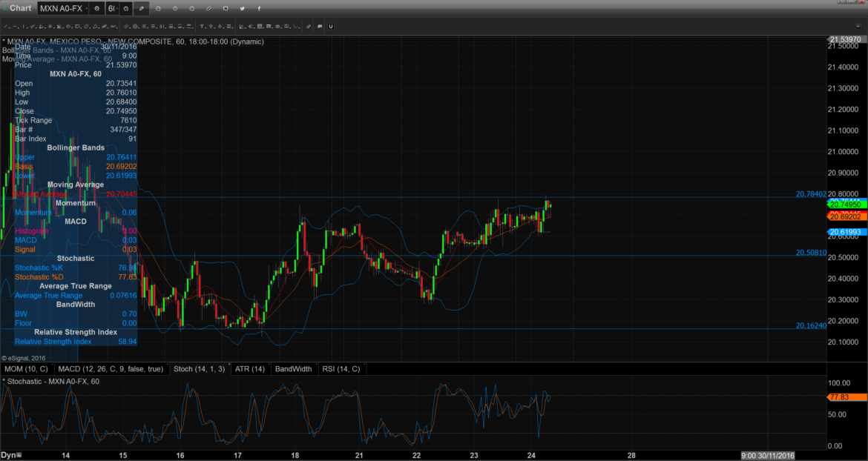
Task: Click the symbol search magnifier icon
Action: click(x=97, y=8)
